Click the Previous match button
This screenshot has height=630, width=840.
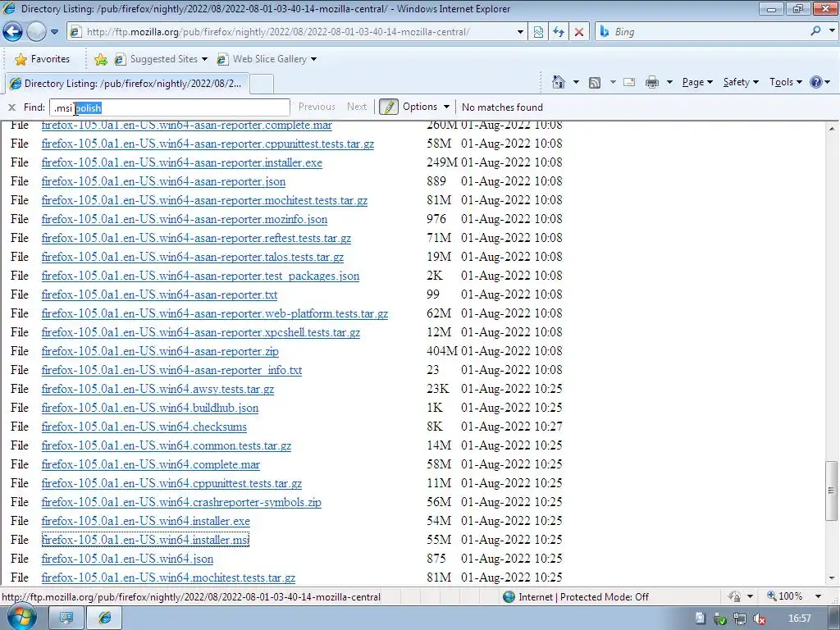tap(317, 107)
